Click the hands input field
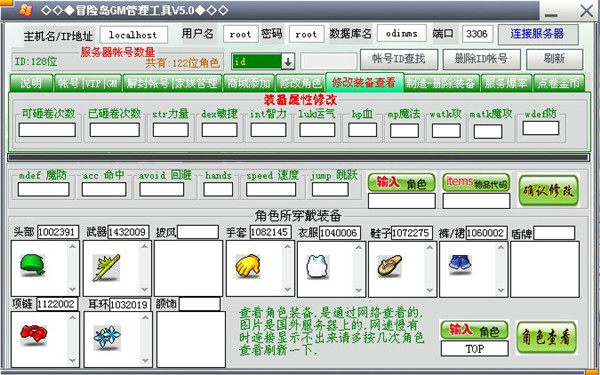 coord(218,189)
